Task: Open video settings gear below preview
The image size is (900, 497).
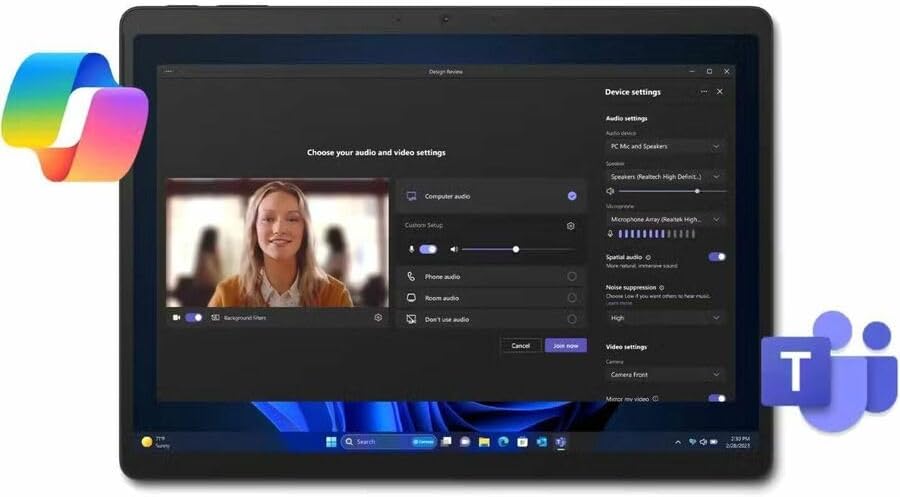Action: tap(378, 317)
